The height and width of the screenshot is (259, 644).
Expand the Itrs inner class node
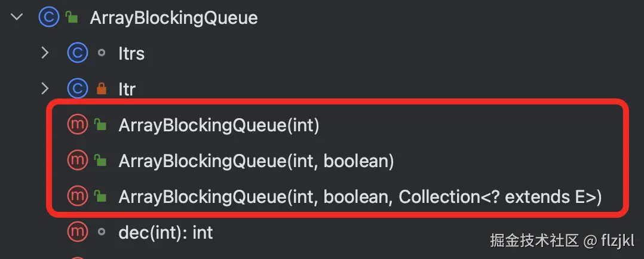[45, 53]
